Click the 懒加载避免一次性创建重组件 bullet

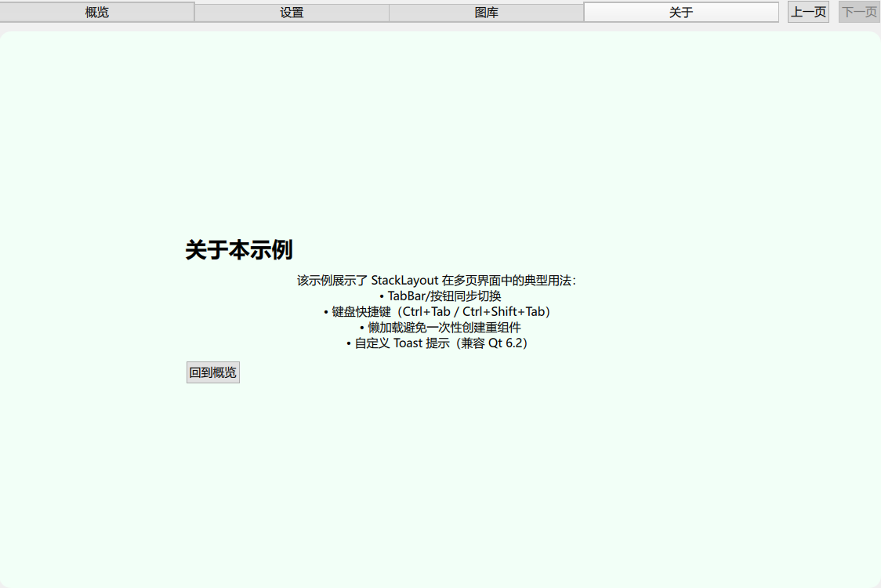click(x=440, y=327)
